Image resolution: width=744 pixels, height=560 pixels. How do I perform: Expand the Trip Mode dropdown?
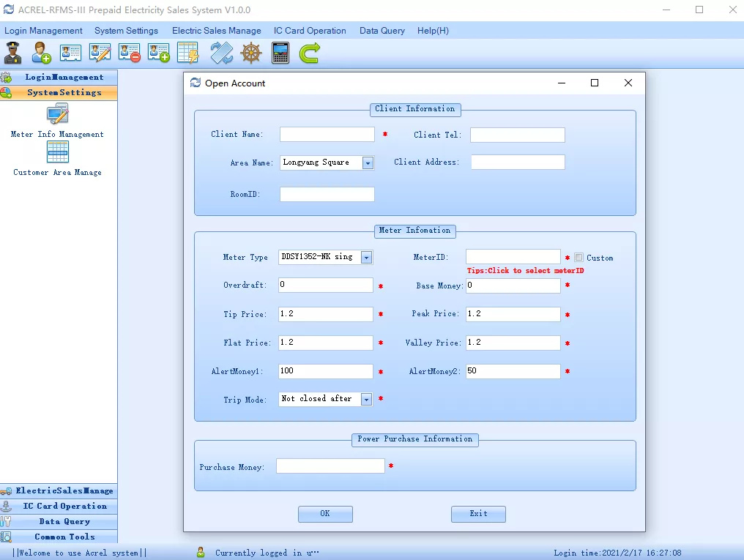(366, 399)
